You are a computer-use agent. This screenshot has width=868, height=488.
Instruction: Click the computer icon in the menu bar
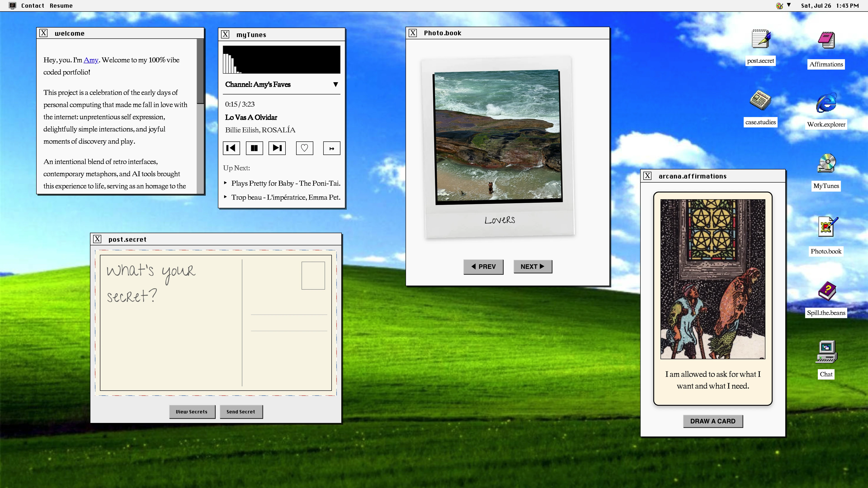(12, 5)
